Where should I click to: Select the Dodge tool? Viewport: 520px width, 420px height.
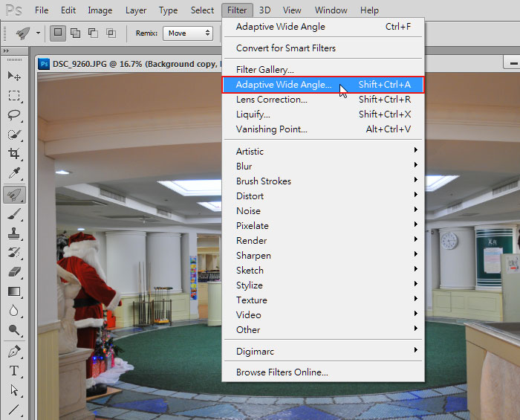14,330
